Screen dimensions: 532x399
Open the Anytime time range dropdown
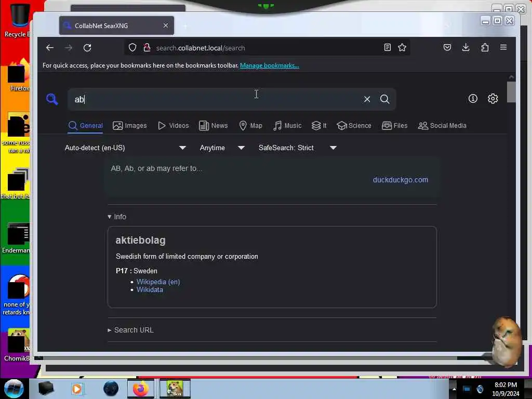pos(222,148)
